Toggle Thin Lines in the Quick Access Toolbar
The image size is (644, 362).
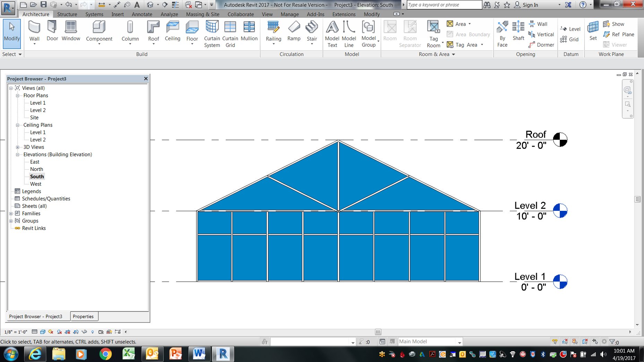[x=175, y=5]
